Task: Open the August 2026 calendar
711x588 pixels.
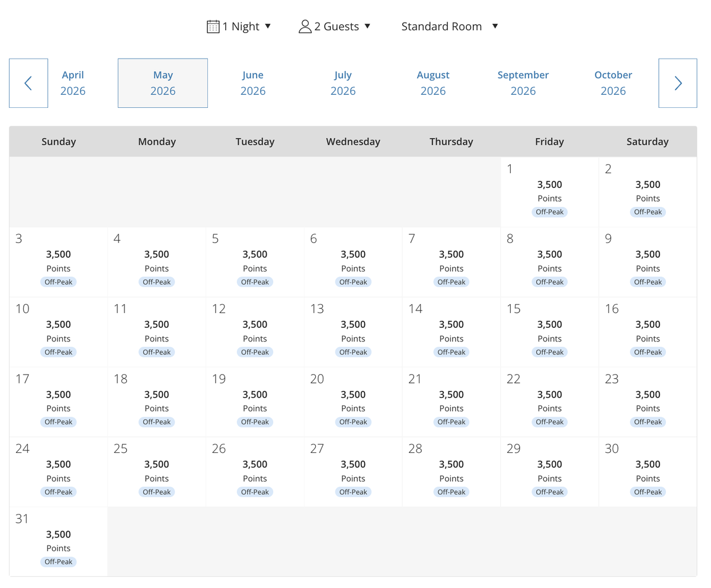Action: tap(433, 83)
